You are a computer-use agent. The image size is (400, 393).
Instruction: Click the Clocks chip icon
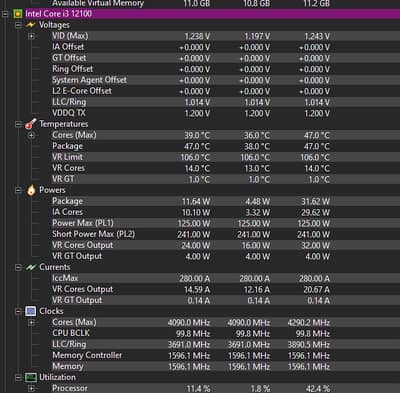(x=31, y=311)
